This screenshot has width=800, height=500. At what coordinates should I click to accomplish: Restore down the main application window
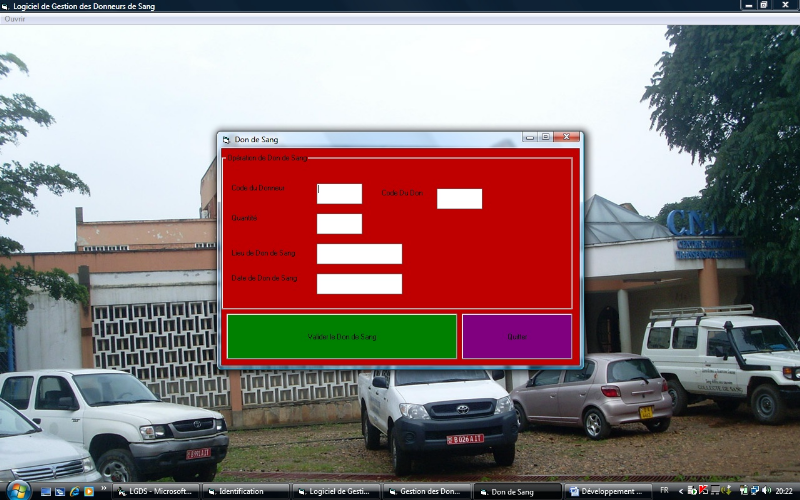click(764, 5)
